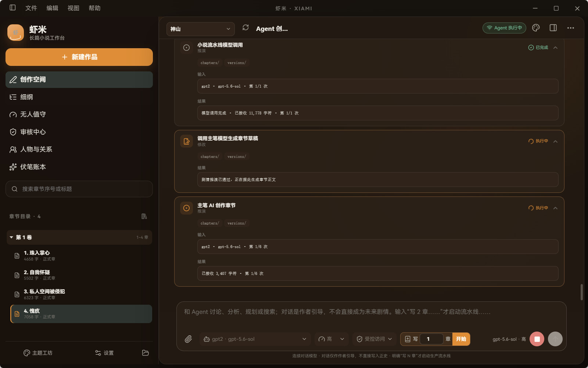This screenshot has width=588, height=368.
Task: Click the chapter count input field
Action: [x=431, y=339]
